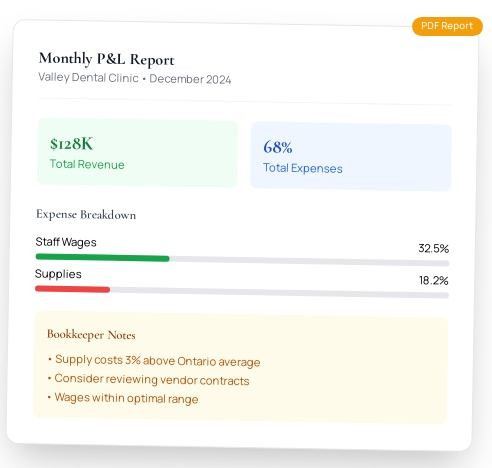The height and width of the screenshot is (468, 492).
Task: Click the $128K revenue figure
Action: tap(71, 144)
